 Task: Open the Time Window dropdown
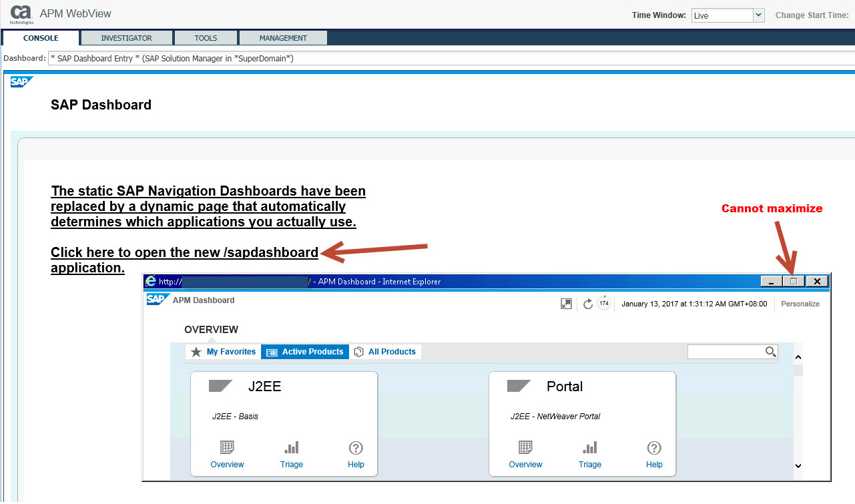click(x=758, y=15)
